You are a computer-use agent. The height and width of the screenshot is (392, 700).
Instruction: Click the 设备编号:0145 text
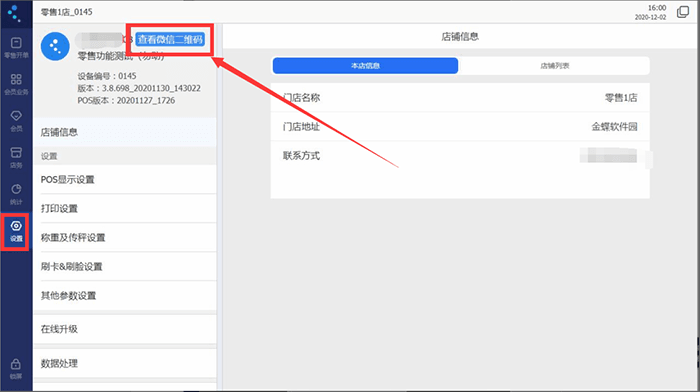(107, 76)
